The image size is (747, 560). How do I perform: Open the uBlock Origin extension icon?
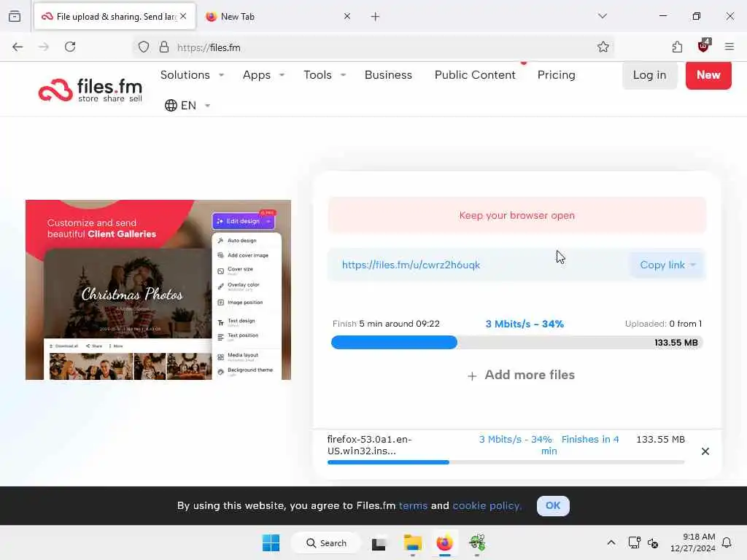pyautogui.click(x=703, y=46)
